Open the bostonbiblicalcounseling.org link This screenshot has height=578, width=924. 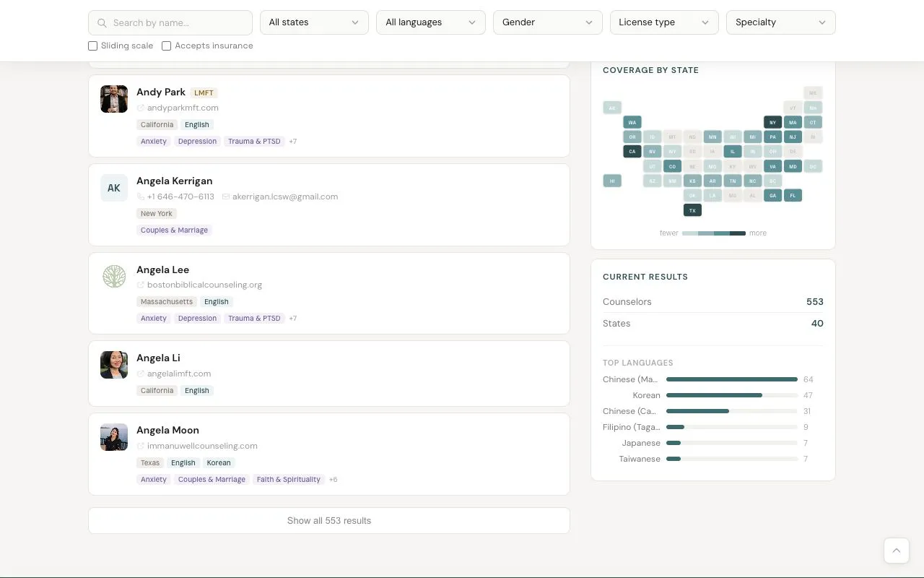tap(204, 285)
